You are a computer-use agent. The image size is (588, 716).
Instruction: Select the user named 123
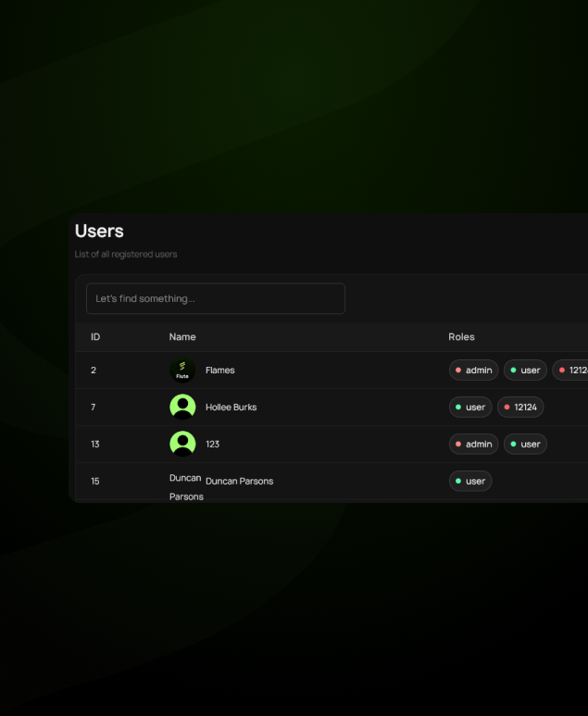point(212,445)
